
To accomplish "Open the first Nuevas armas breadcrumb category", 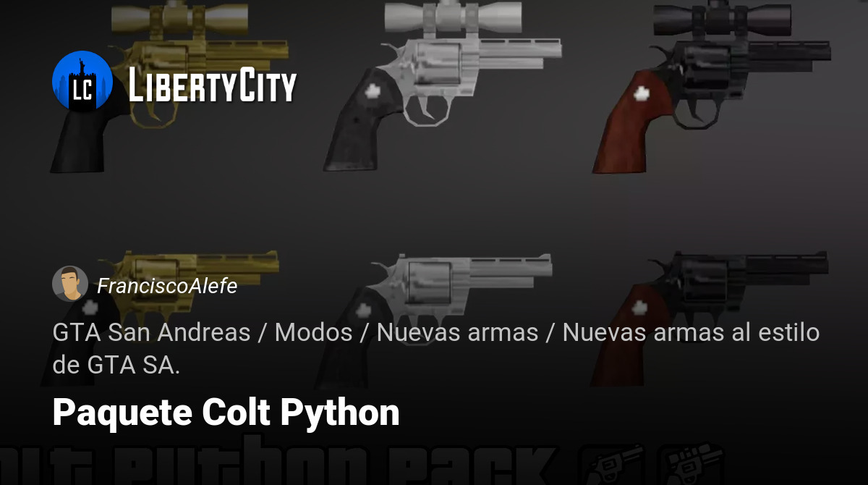I will [457, 333].
